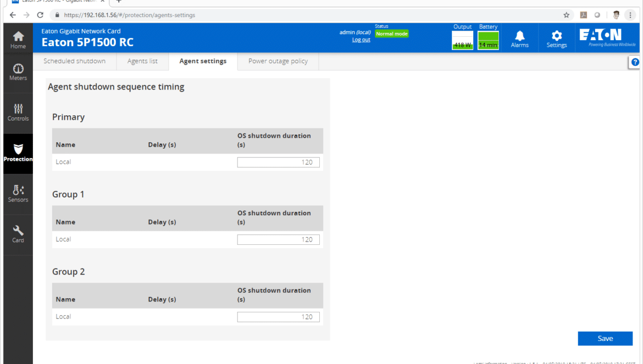
Task: Save the agent settings
Action: point(605,338)
